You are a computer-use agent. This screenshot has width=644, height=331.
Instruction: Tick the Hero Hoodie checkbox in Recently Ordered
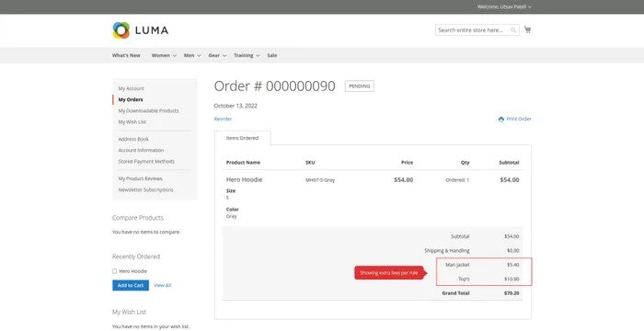pos(115,271)
